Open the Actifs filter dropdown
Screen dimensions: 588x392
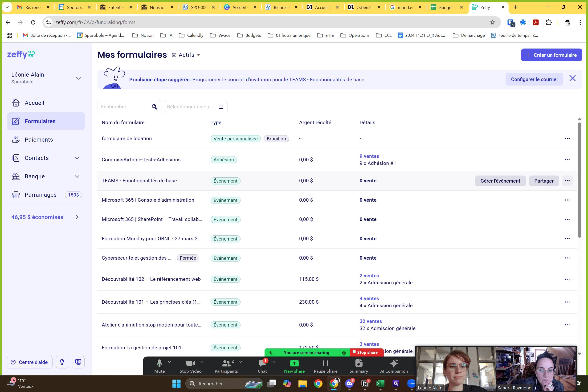[186, 55]
